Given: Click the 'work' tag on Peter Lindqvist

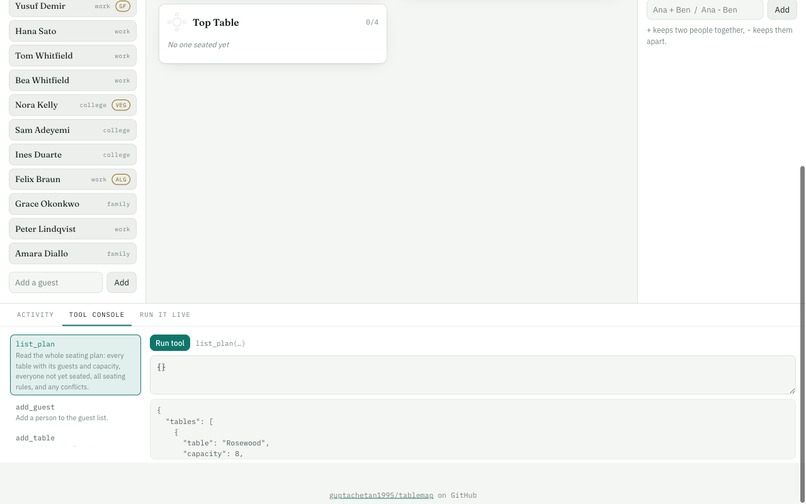Looking at the screenshot, I should [x=122, y=229].
